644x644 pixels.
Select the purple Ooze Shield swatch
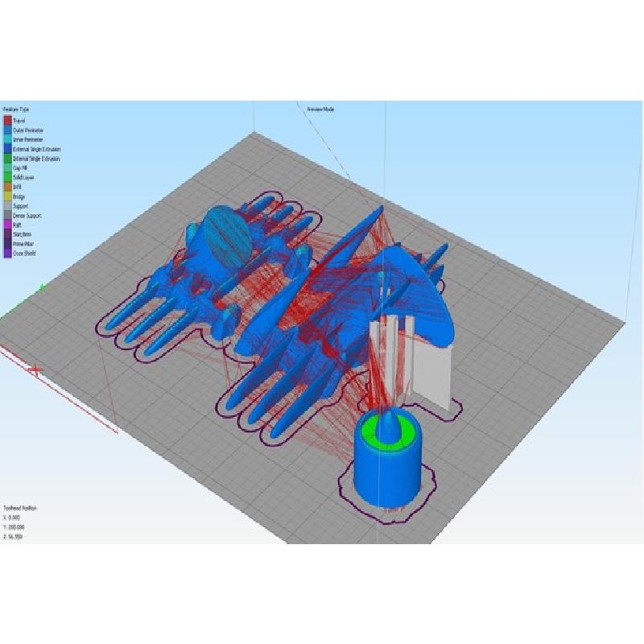pos(8,253)
